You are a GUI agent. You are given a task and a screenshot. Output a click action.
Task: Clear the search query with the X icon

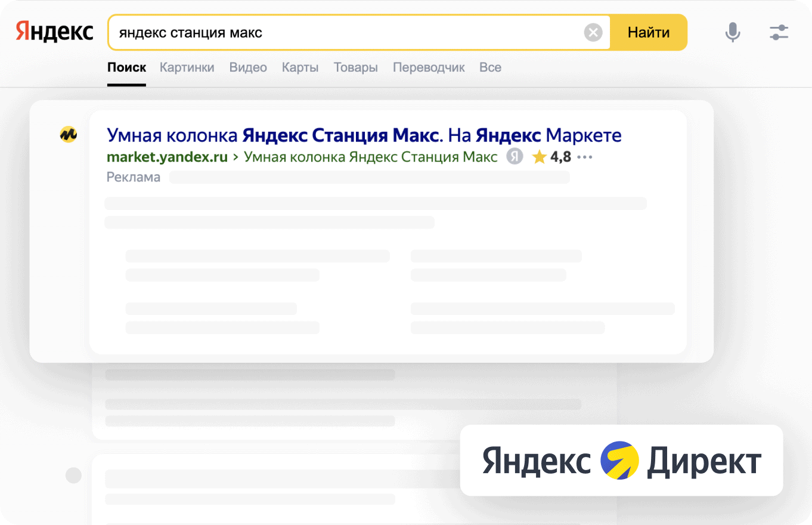[593, 32]
